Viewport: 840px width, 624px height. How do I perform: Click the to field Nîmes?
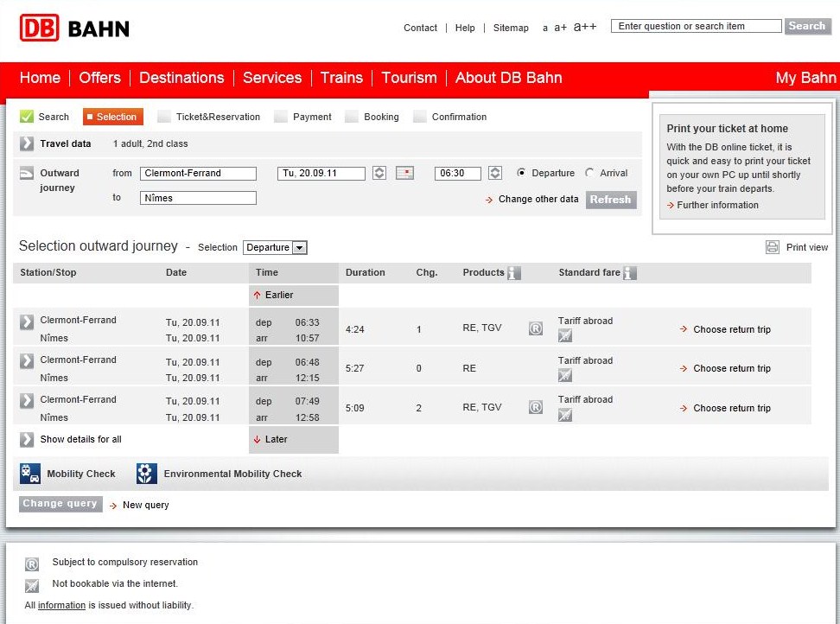pyautogui.click(x=198, y=198)
